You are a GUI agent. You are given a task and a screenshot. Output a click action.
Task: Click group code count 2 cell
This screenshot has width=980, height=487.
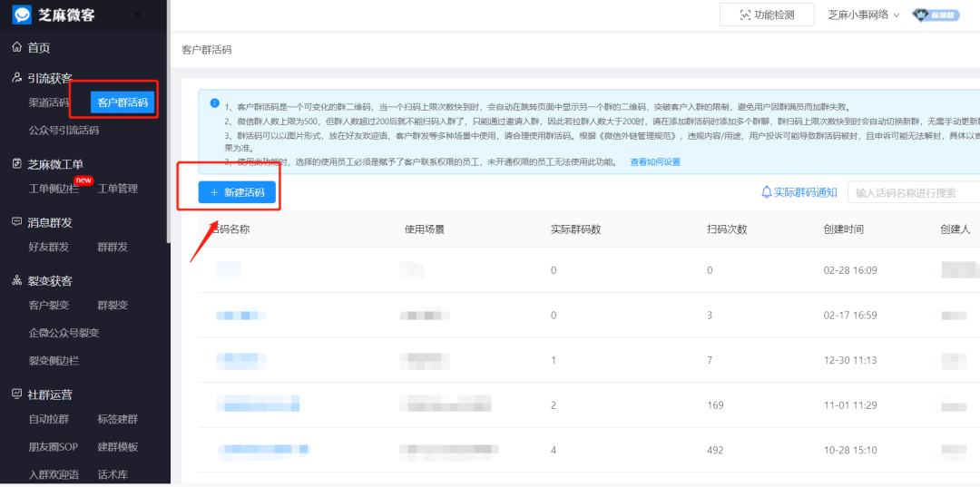(x=554, y=405)
